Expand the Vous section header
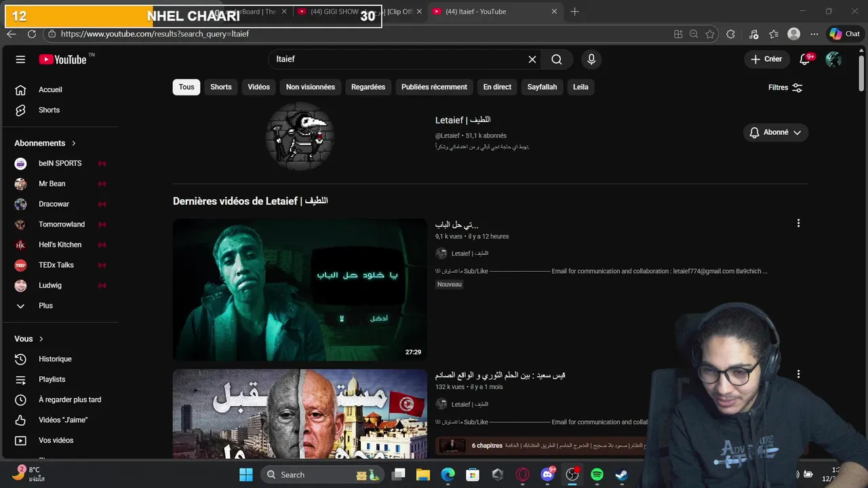 pos(29,339)
